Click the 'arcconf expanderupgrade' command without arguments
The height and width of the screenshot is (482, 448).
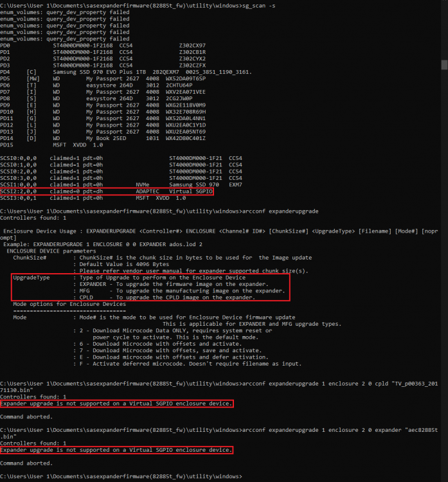(280, 211)
